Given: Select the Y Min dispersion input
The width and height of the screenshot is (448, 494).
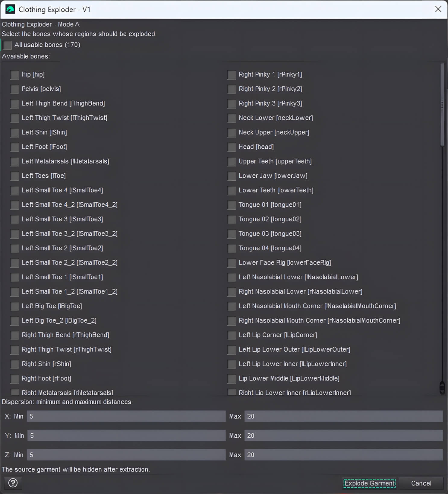Looking at the screenshot, I should click(126, 435).
